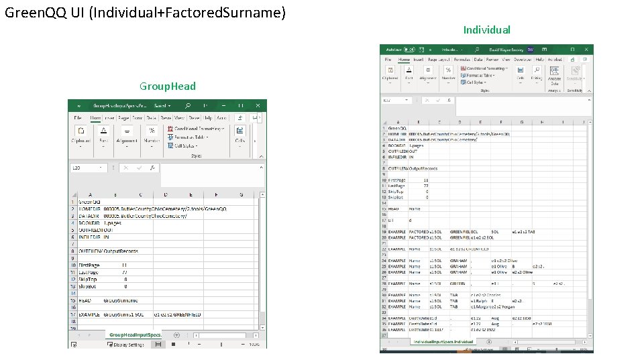
Task: Switch to Normal view in GroupHead window
Action: [158, 345]
